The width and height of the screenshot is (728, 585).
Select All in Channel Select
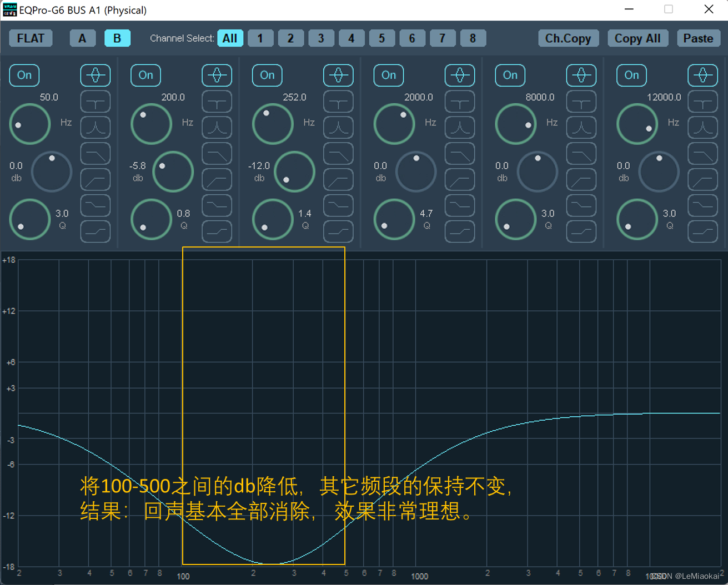coord(230,38)
